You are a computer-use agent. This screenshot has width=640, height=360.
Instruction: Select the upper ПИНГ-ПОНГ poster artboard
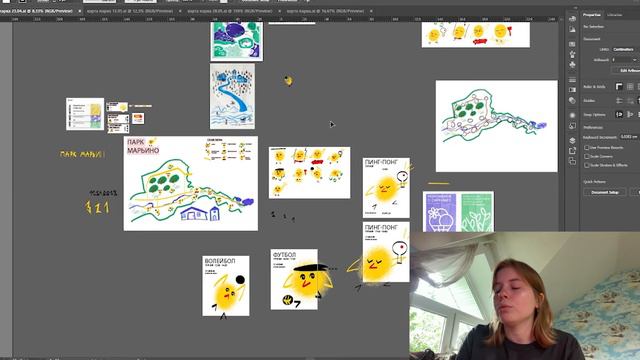(x=386, y=188)
